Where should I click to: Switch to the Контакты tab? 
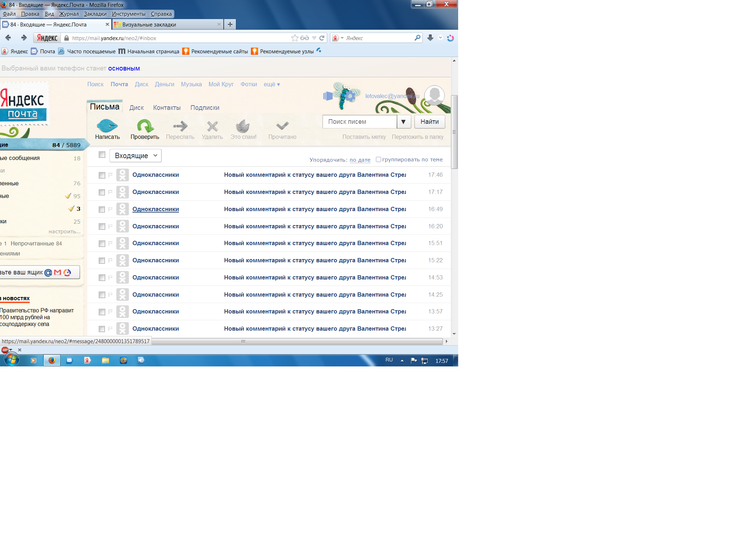click(167, 108)
